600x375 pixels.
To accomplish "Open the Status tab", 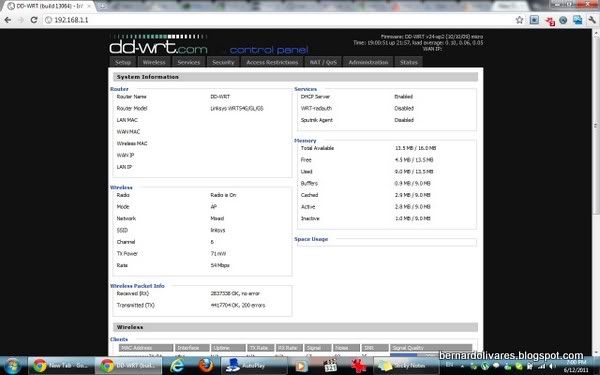I will coord(409,62).
